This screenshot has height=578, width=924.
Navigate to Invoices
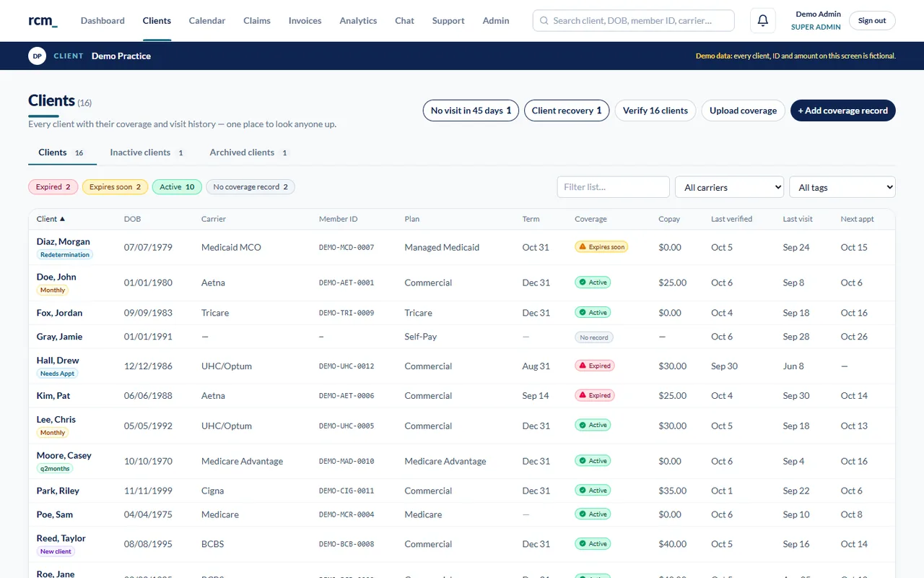coord(305,21)
